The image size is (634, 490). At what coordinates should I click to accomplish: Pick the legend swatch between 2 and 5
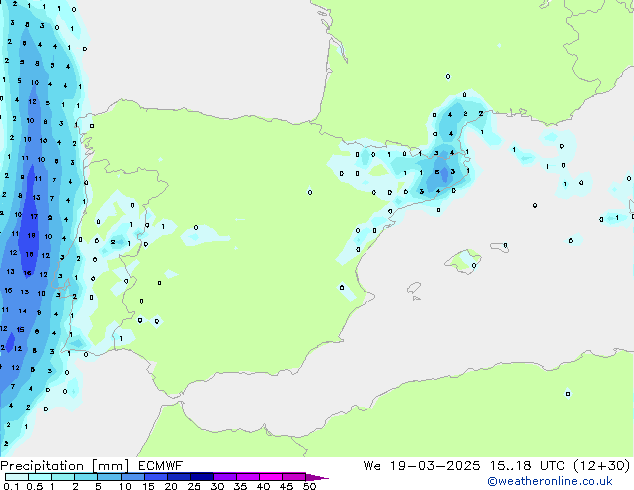point(86,477)
